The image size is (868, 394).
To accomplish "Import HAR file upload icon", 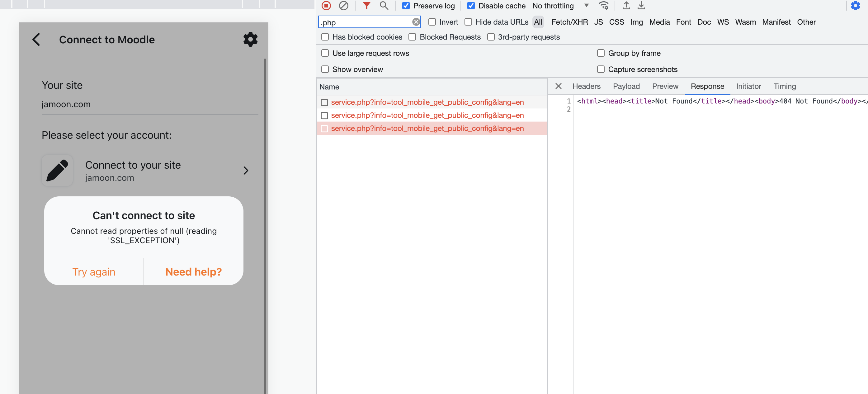I will pos(626,6).
